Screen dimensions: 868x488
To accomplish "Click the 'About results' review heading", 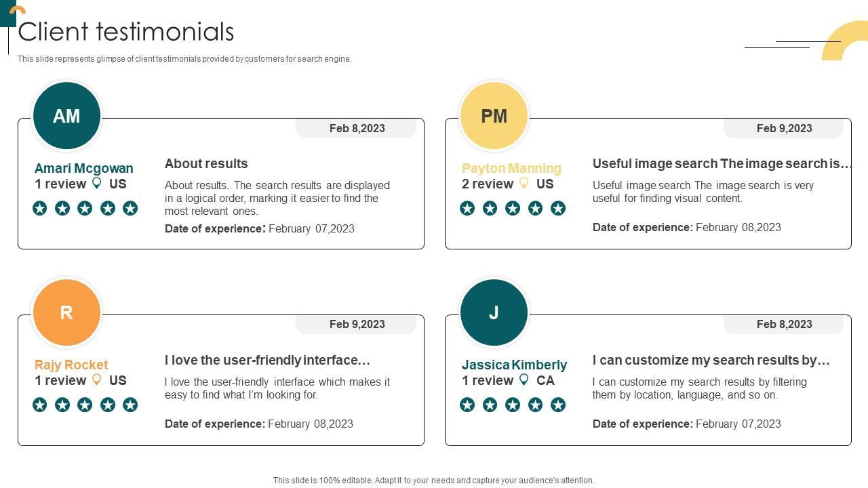I will click(206, 163).
